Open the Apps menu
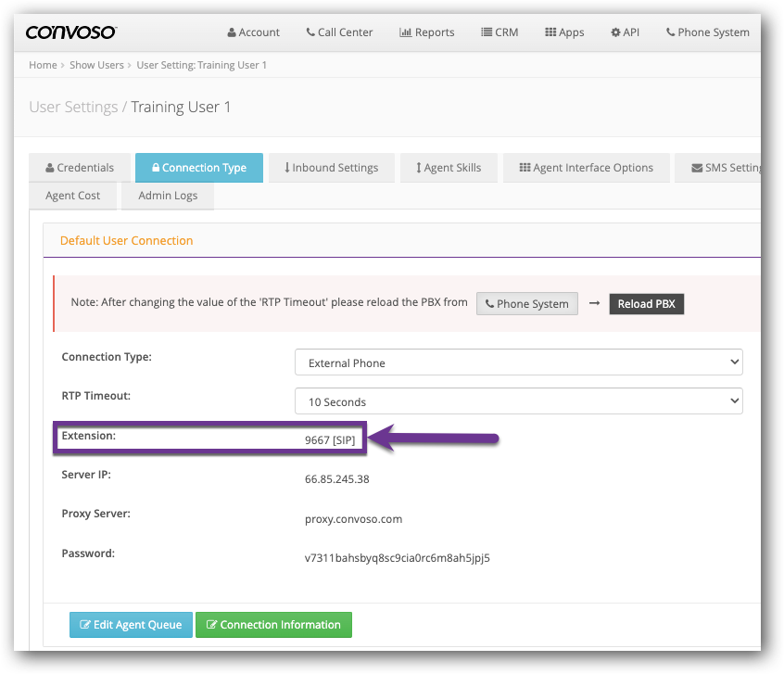Viewport: 784px width, 674px height. 563,32
